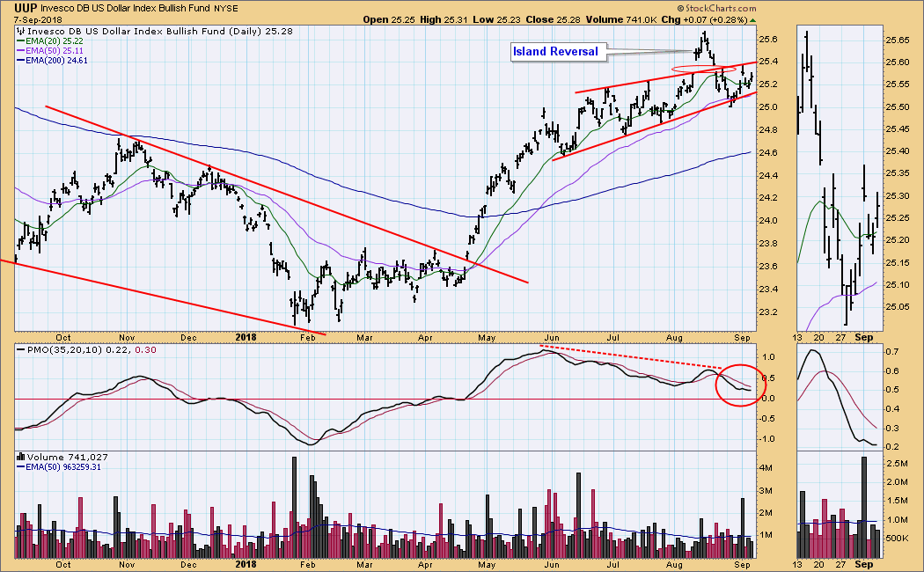Screen dimensions: 924x572
Task: Click the 'Volume 741.0K' header value
Action: 620,19
